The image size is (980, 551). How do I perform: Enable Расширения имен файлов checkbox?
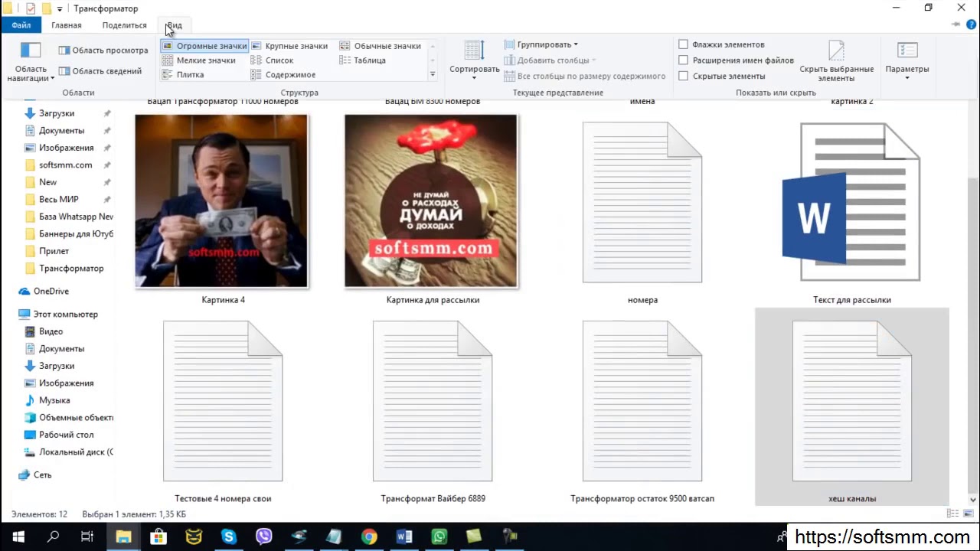click(683, 60)
